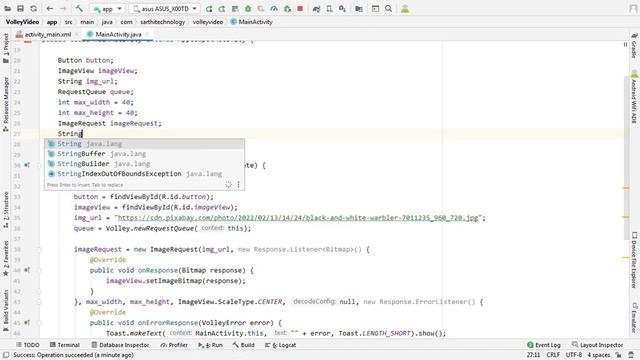640x360 pixels.
Task: Open Android WiFi ADB side panel
Action: 634,97
